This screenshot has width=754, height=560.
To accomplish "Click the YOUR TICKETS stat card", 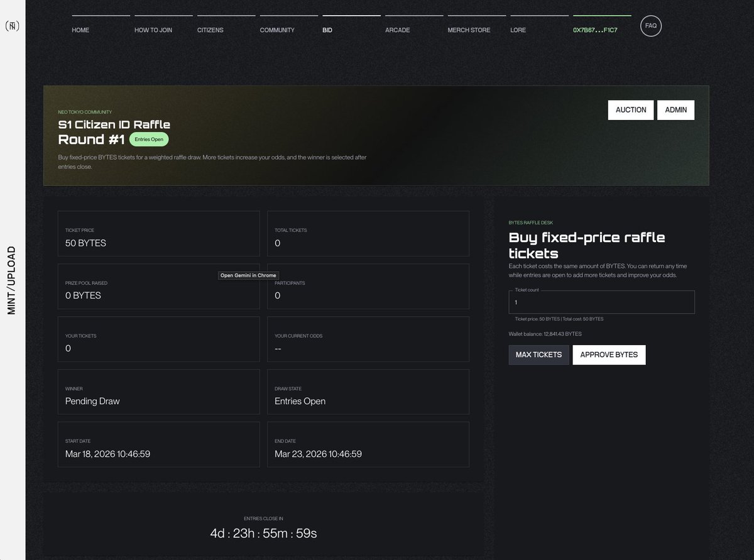I will [x=158, y=339].
